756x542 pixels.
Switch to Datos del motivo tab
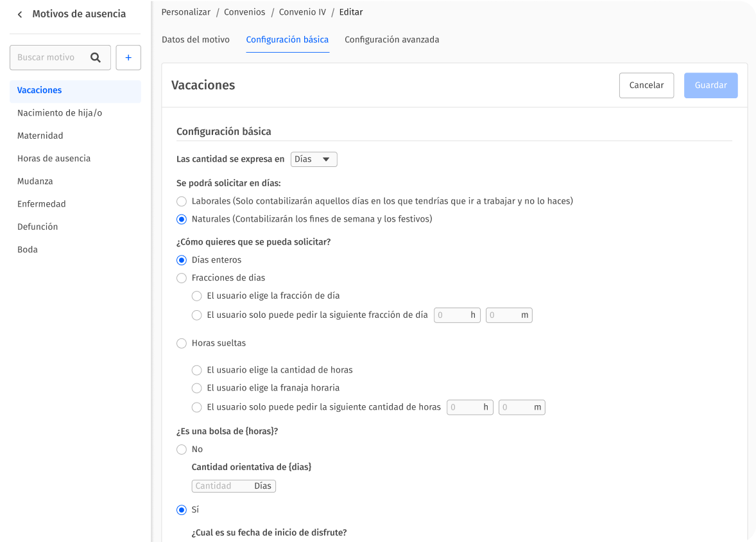195,40
